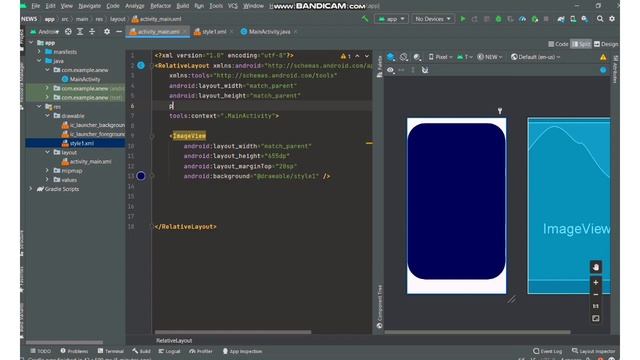Screen dimensions: 640x360
Task: Collapse the drawable folder
Action: click(47, 116)
